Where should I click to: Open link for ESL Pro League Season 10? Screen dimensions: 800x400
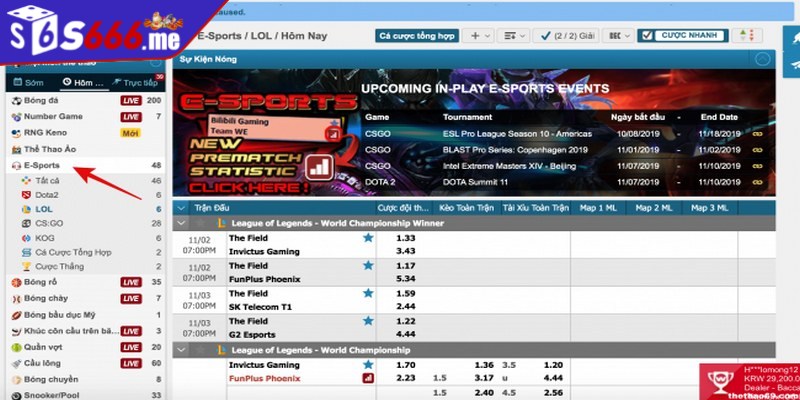[x=757, y=134]
